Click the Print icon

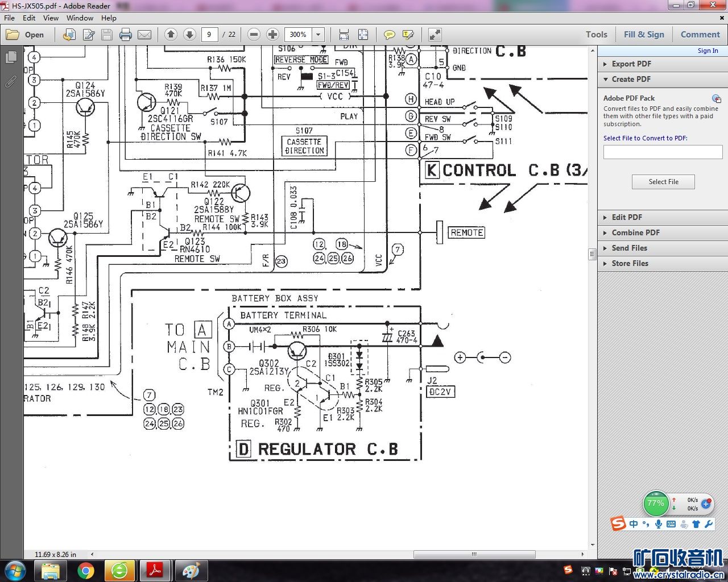(x=126, y=35)
